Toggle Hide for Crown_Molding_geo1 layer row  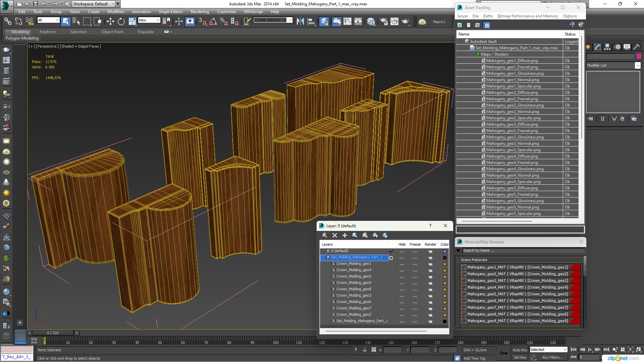click(401, 264)
